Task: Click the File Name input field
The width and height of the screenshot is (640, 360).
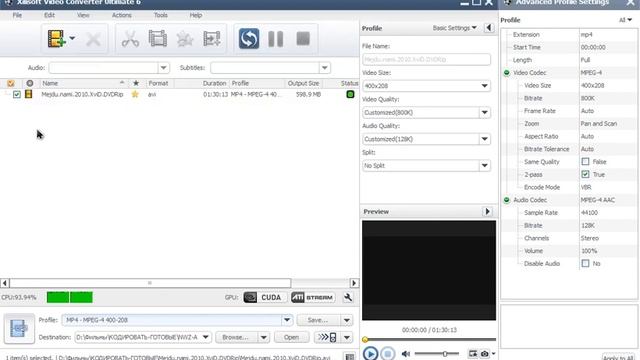Action: (426, 60)
